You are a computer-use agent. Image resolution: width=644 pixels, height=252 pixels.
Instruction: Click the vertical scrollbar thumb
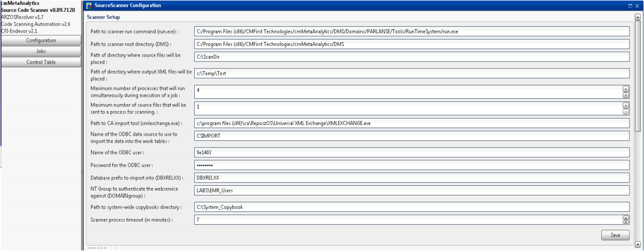(637, 75)
